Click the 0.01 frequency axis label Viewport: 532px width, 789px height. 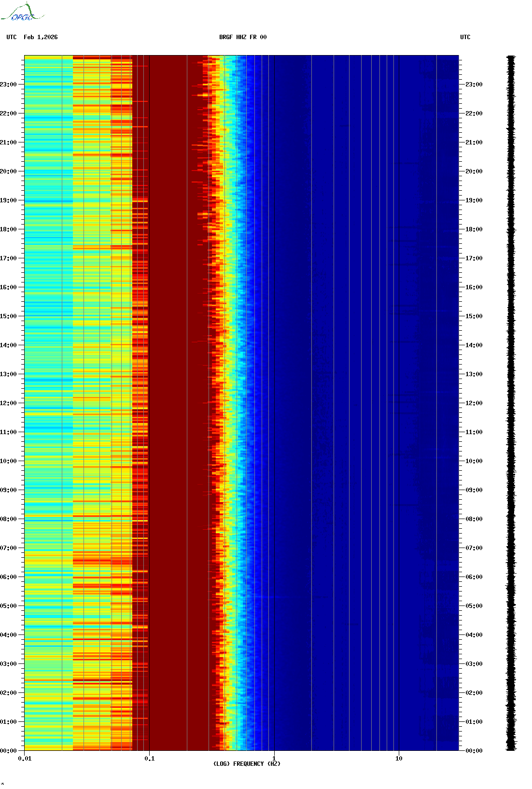pos(25,759)
